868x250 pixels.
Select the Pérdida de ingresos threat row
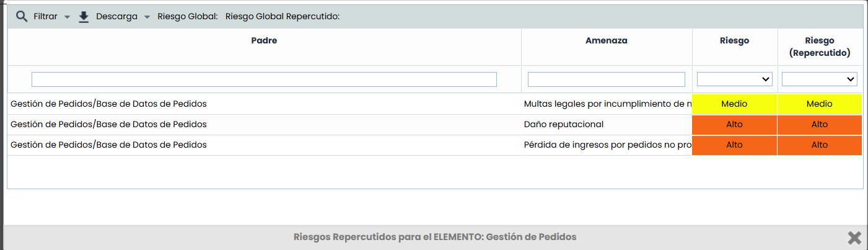click(x=607, y=145)
